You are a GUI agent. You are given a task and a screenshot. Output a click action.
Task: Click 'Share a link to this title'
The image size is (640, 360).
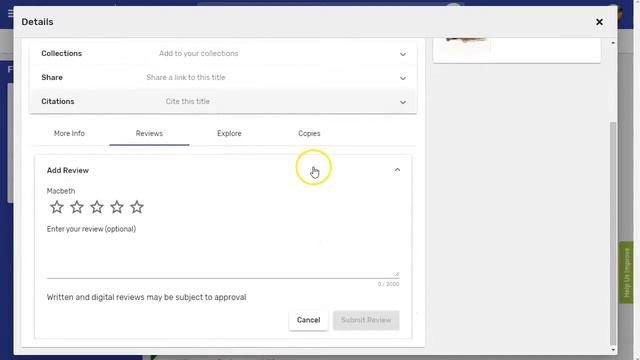[186, 78]
